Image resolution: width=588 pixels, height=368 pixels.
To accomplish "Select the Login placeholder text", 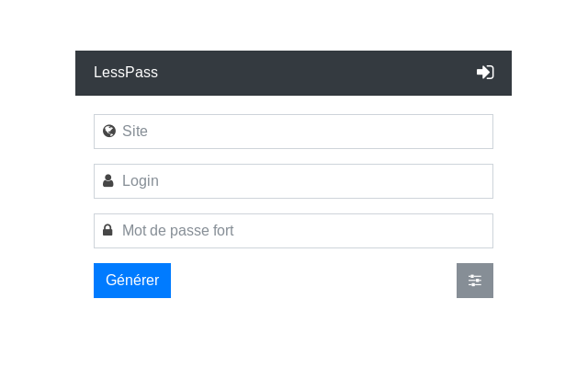I will (x=141, y=181).
